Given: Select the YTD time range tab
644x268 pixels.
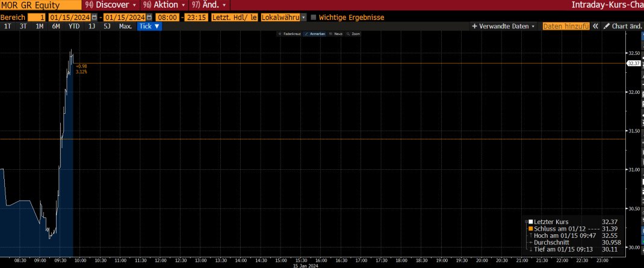Looking at the screenshot, I should tap(74, 26).
